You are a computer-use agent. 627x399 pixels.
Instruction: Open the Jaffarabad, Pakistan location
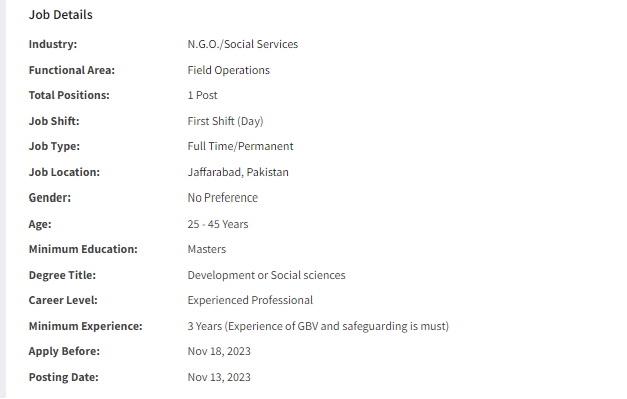click(238, 172)
